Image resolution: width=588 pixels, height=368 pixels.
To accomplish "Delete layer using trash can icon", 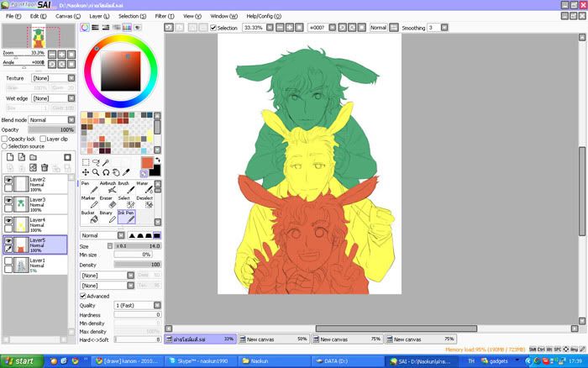I will tap(45, 168).
